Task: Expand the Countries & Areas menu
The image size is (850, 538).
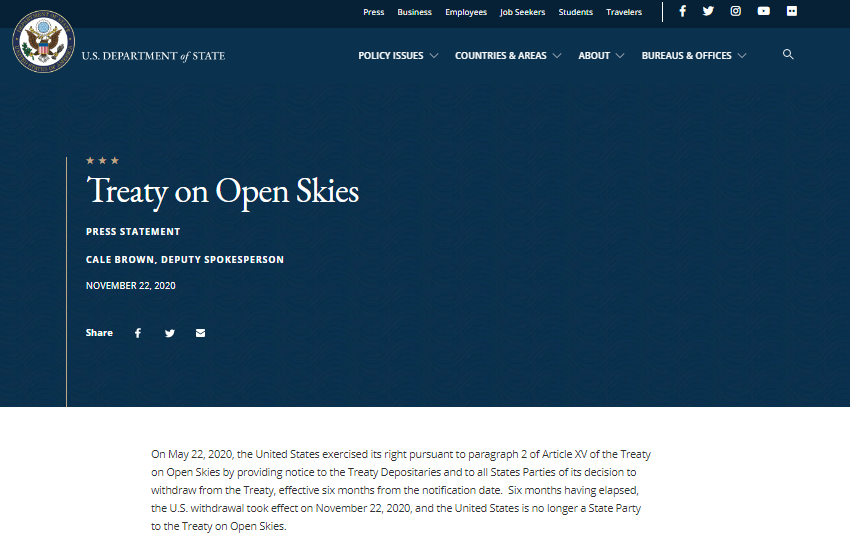Action: pyautogui.click(x=507, y=56)
